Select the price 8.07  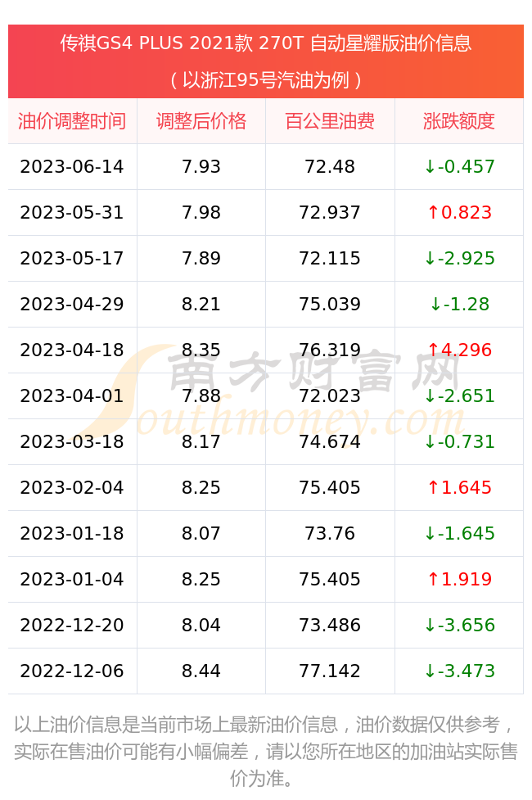coord(201,534)
